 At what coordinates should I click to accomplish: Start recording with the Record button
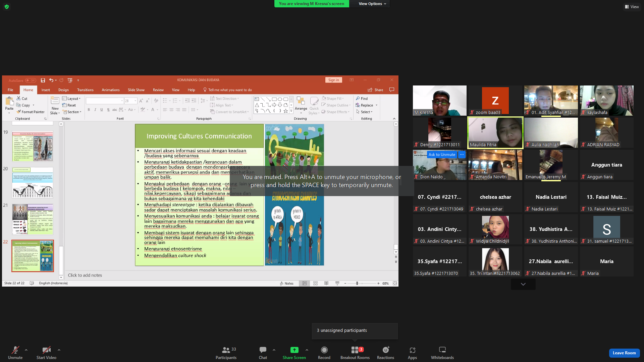pyautogui.click(x=324, y=353)
